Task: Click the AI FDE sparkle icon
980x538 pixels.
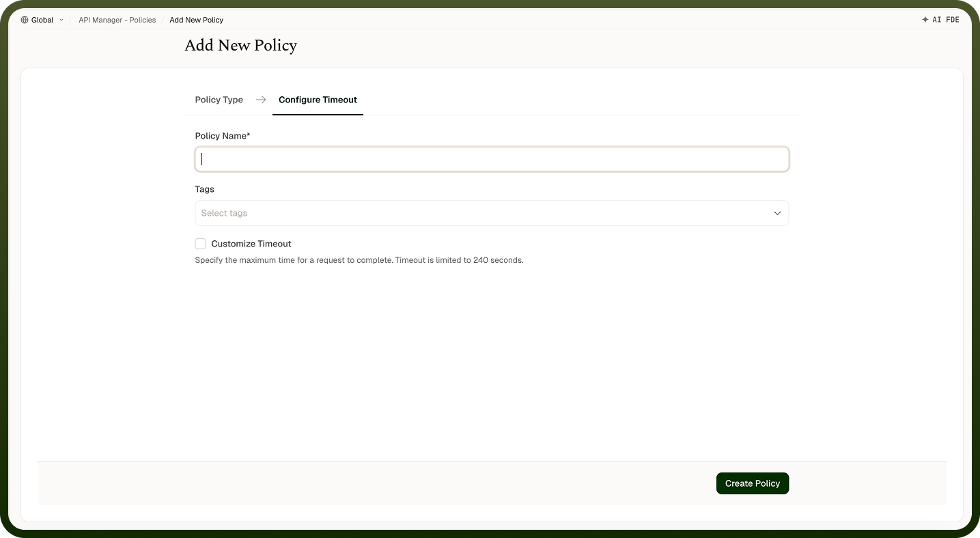Action: pyautogui.click(x=925, y=20)
